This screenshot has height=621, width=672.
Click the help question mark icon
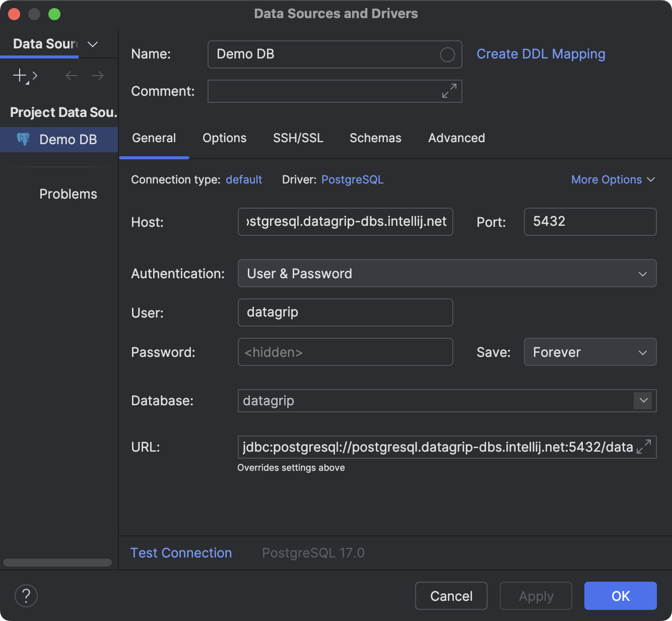(x=26, y=596)
